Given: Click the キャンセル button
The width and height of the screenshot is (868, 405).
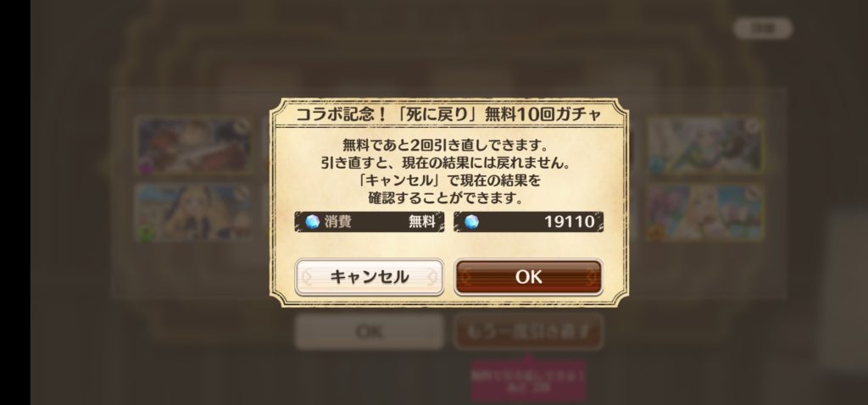Looking at the screenshot, I should (x=370, y=277).
